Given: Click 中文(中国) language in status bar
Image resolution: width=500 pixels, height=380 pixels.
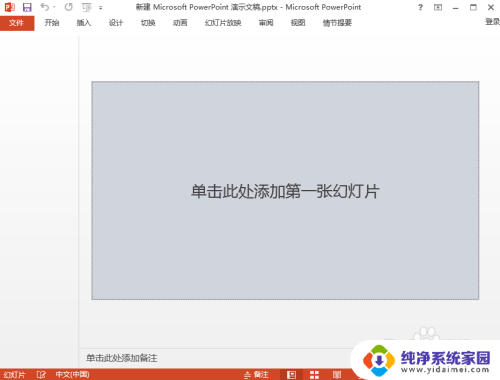Looking at the screenshot, I should pos(72,375).
